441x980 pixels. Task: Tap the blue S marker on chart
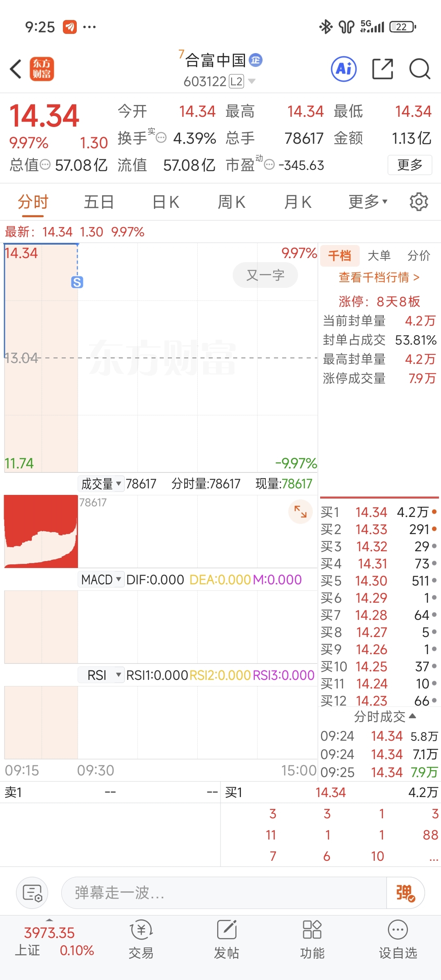pyautogui.click(x=77, y=282)
